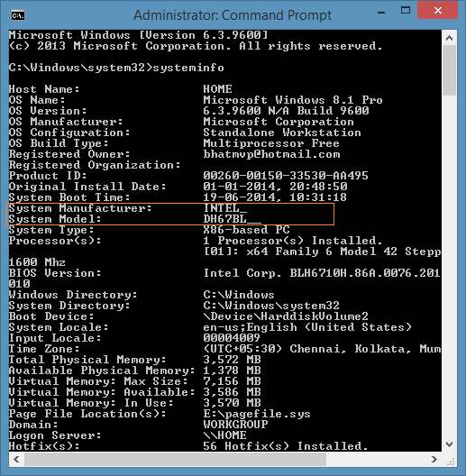Click the 2013 Microsoft Corporation copyright line
Screen dimensions: 466x476
click(196, 46)
